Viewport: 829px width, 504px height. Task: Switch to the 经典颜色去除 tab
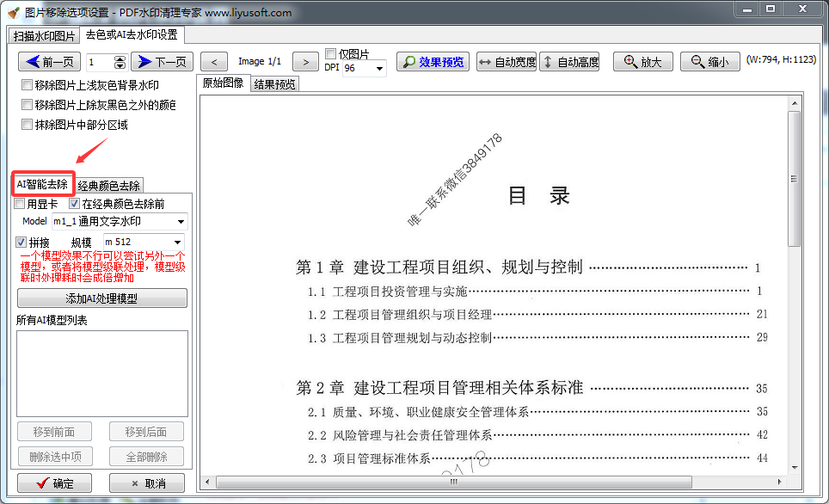click(x=108, y=184)
